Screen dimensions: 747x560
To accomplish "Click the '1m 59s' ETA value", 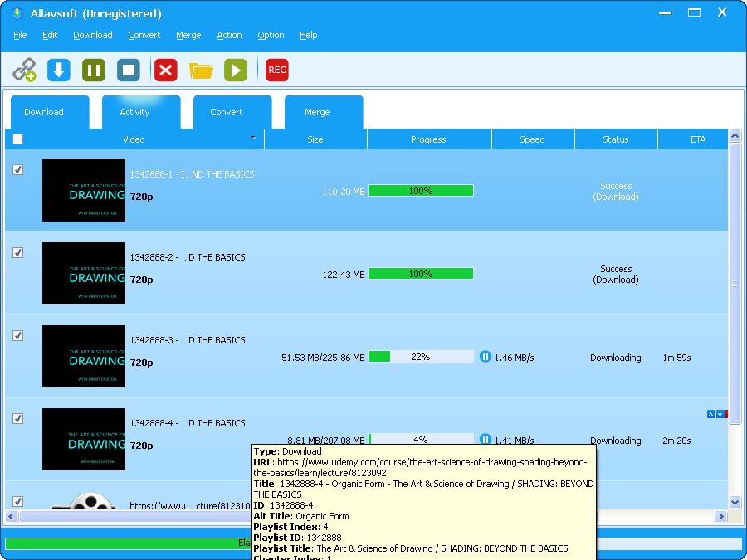I will pyautogui.click(x=676, y=358).
